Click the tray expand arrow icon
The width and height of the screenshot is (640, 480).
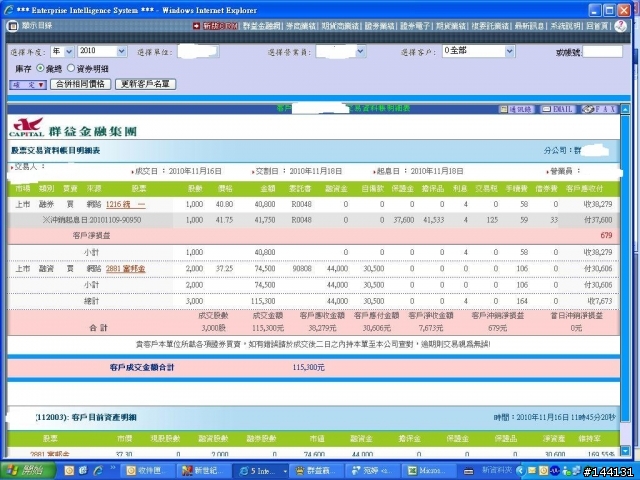point(520,471)
